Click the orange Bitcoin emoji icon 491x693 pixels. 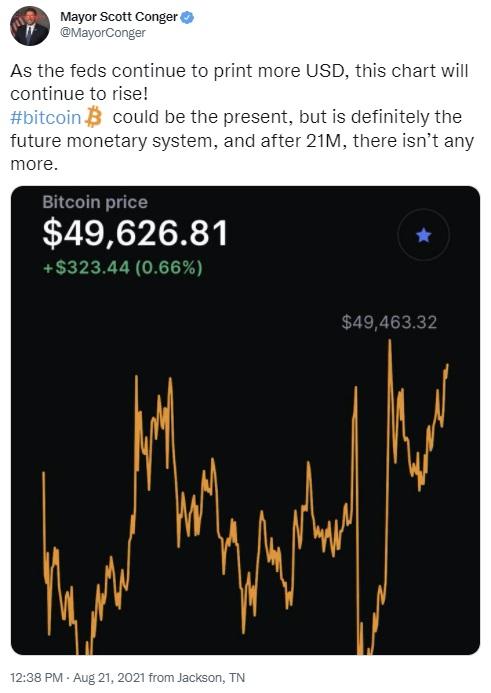pyautogui.click(x=93, y=118)
